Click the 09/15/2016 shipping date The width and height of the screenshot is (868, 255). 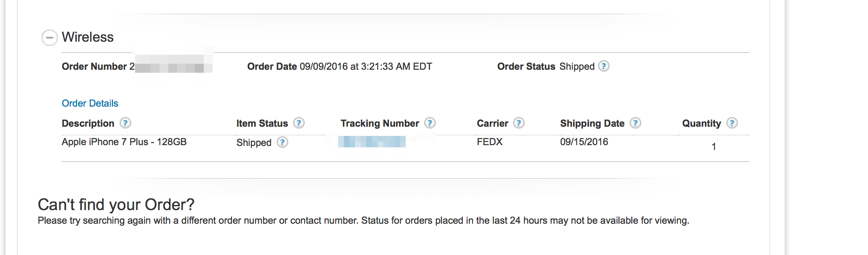tap(584, 142)
